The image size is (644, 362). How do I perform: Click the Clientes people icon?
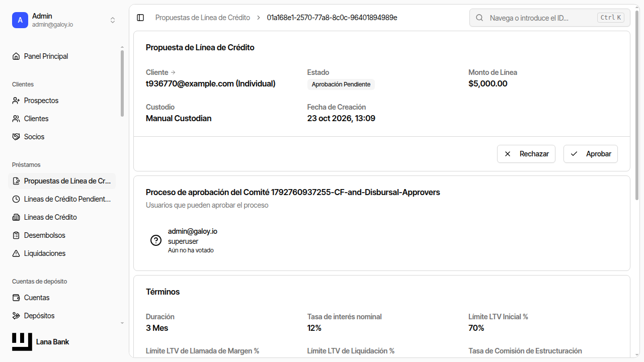click(x=16, y=119)
